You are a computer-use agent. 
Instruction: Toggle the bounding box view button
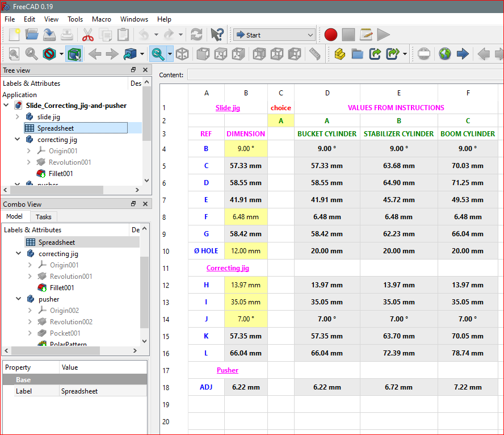point(73,54)
